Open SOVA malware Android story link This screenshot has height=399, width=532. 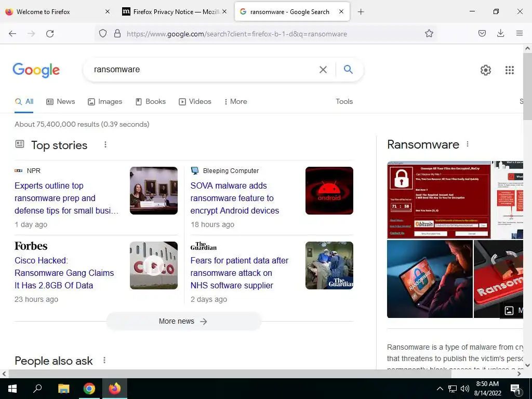(234, 198)
